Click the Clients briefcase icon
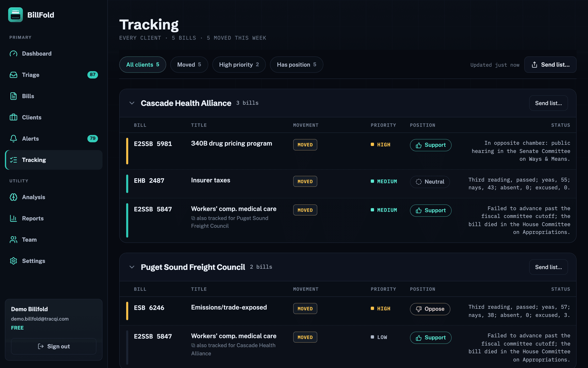Viewport: 588px width, 368px height. (x=13, y=117)
